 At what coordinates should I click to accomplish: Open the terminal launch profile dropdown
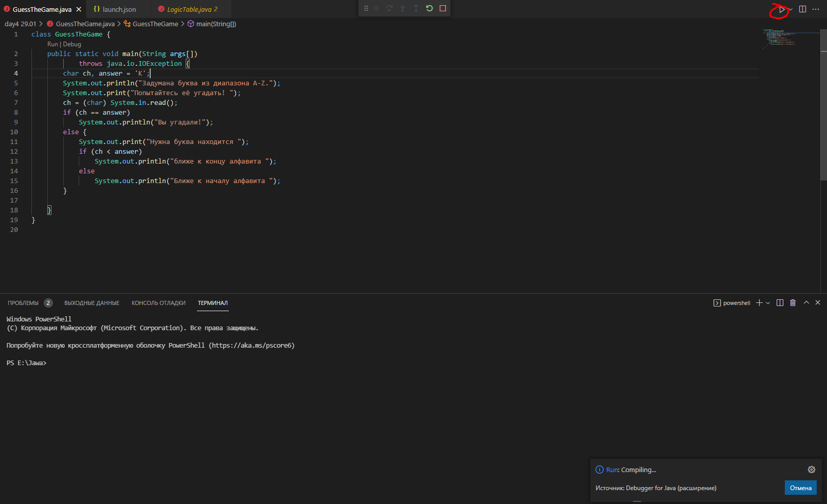tap(768, 303)
